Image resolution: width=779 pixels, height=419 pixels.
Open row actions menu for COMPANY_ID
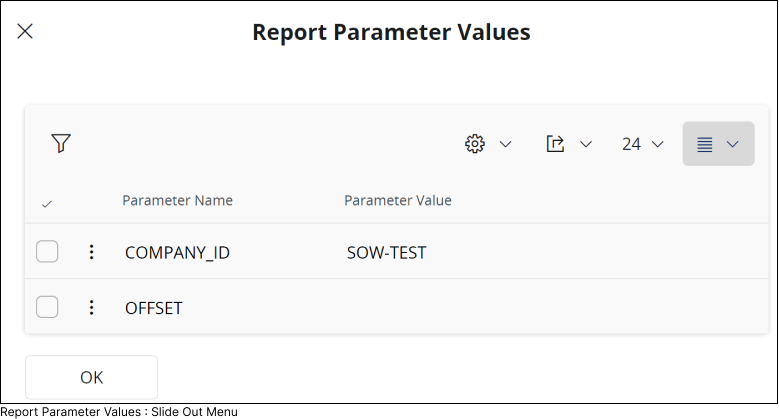(92, 252)
